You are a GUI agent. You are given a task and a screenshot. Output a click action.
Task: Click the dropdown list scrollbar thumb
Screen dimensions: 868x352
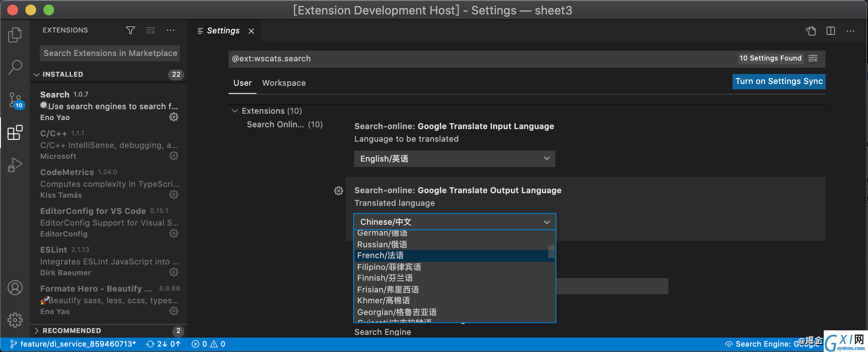[x=551, y=251]
